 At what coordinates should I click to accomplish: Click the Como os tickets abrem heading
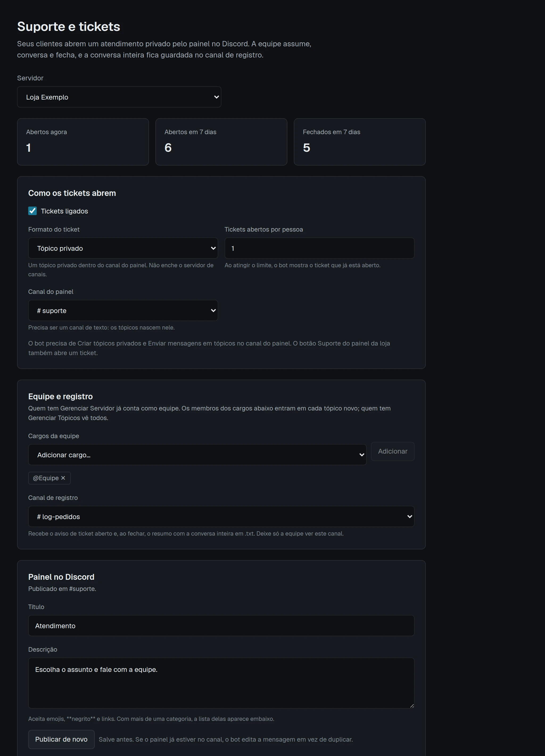[72, 193]
